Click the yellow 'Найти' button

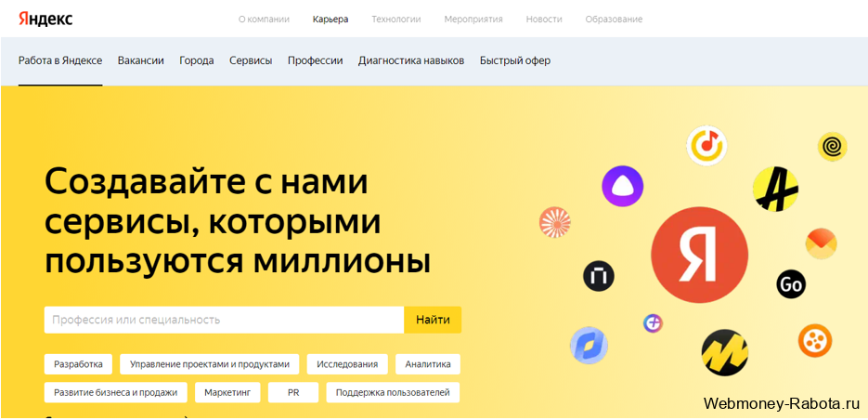pos(433,320)
